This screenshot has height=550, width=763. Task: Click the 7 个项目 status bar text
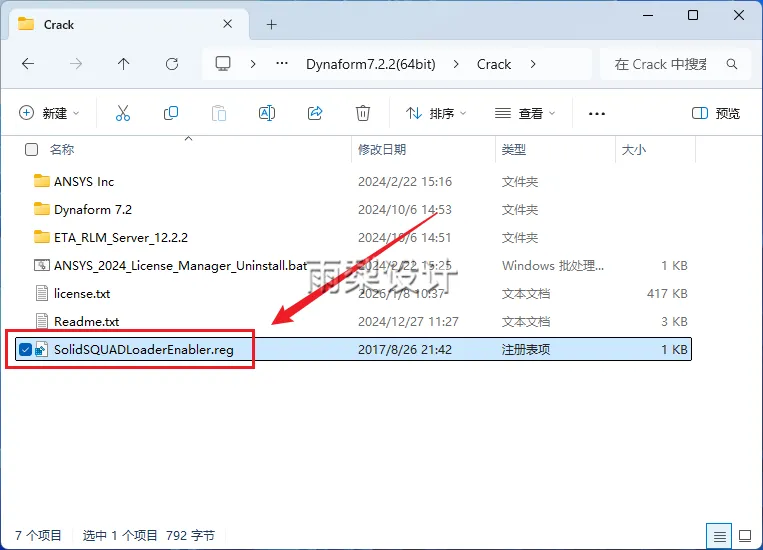tap(38, 535)
